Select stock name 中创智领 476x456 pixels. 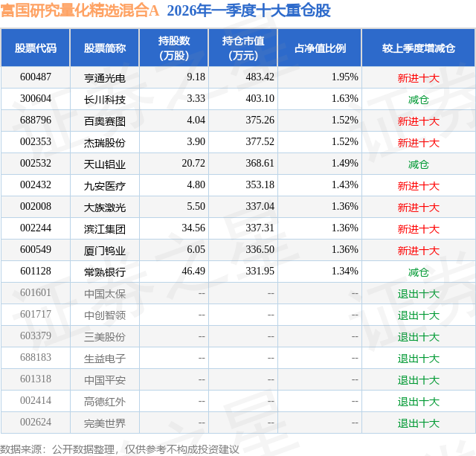tap(105, 315)
